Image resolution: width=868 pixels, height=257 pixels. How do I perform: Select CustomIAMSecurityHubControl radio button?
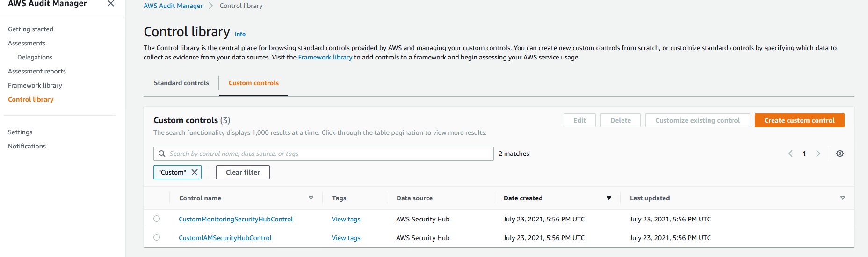[157, 237]
